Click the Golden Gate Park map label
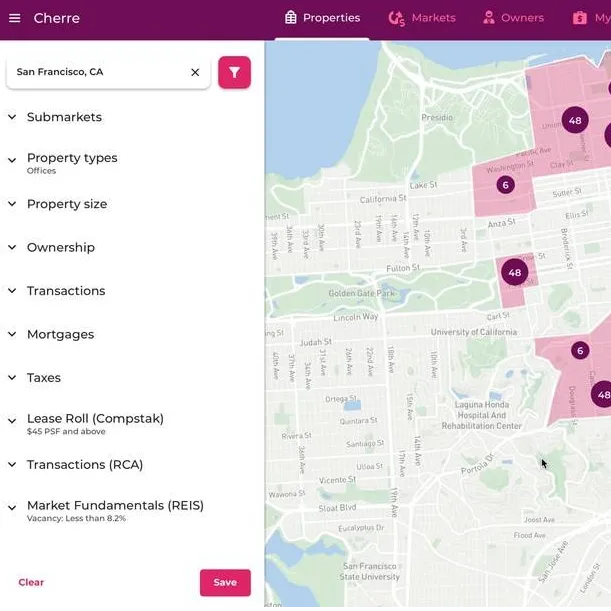Viewport: 611px width, 611px height. tap(362, 293)
